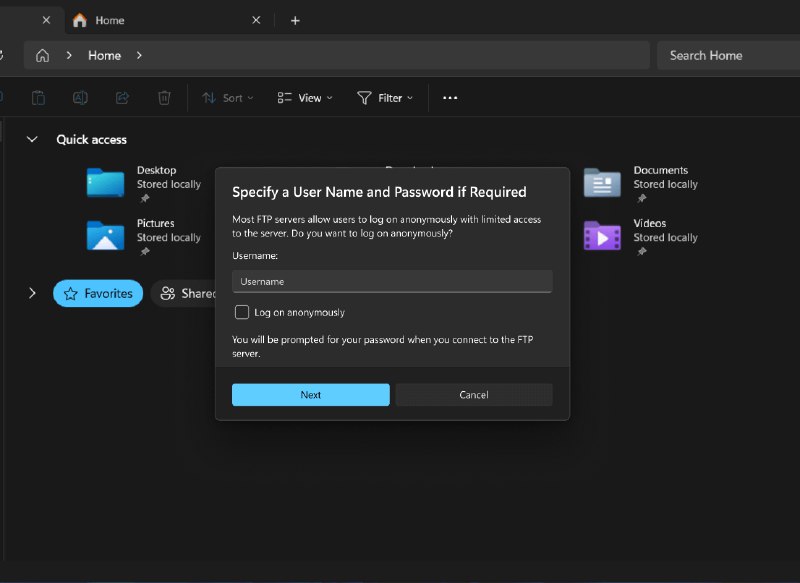Click the refresh icon left of address bar
Viewport: 800px width, 583px height.
pyautogui.click(x=2, y=56)
